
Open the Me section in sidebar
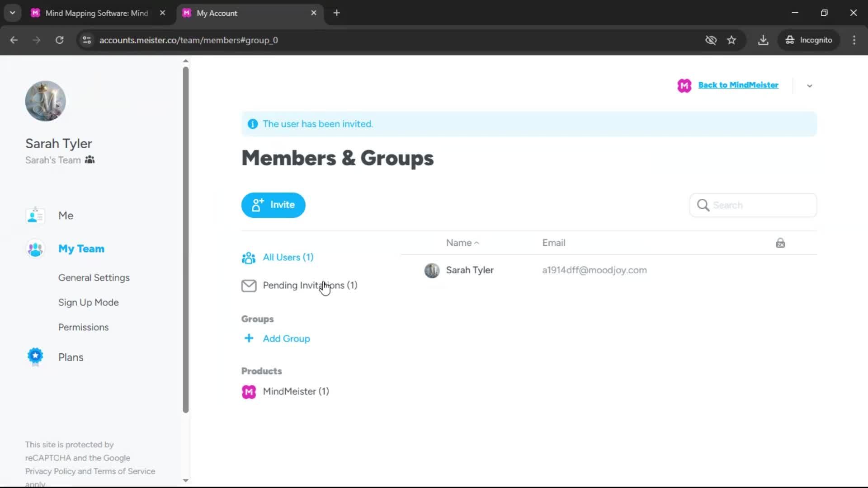click(66, 216)
